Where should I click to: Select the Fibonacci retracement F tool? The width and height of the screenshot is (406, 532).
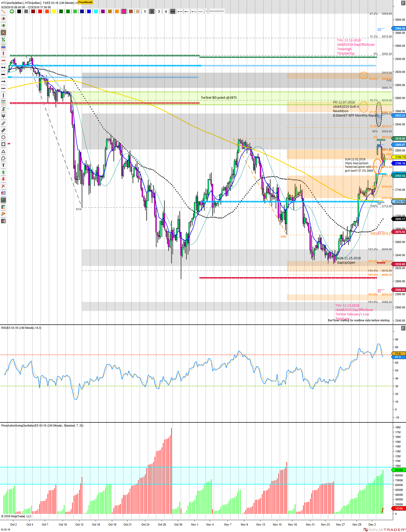click(3, 109)
